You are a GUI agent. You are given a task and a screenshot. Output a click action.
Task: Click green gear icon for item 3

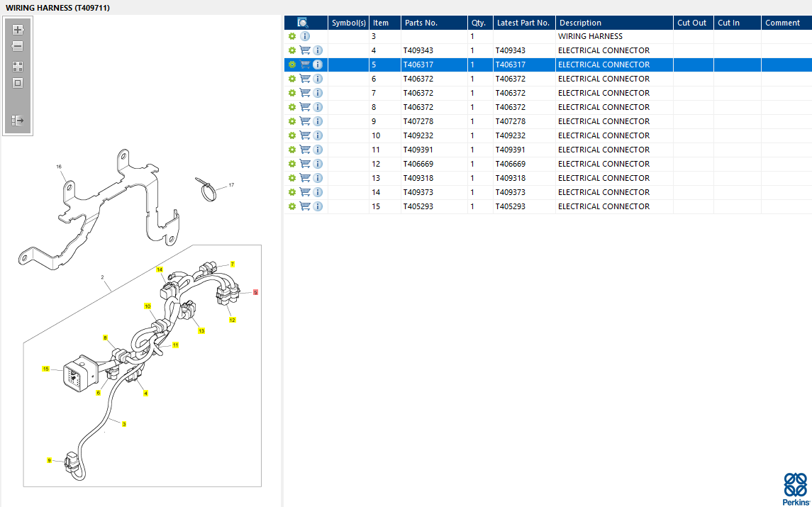point(292,36)
